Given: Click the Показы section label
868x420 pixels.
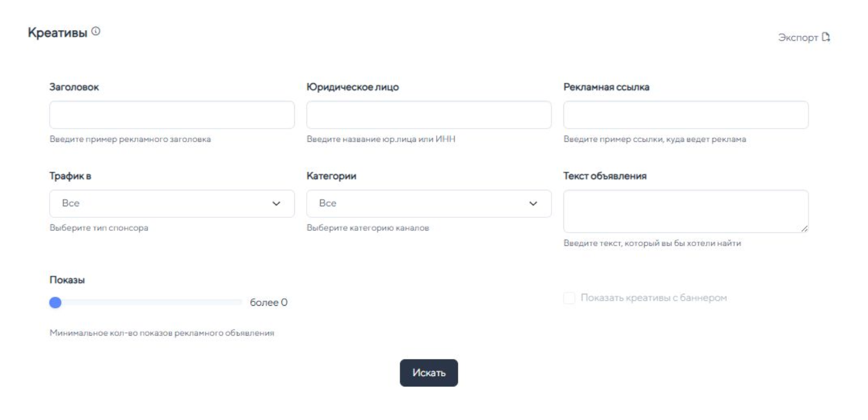Looking at the screenshot, I should pyautogui.click(x=67, y=280).
